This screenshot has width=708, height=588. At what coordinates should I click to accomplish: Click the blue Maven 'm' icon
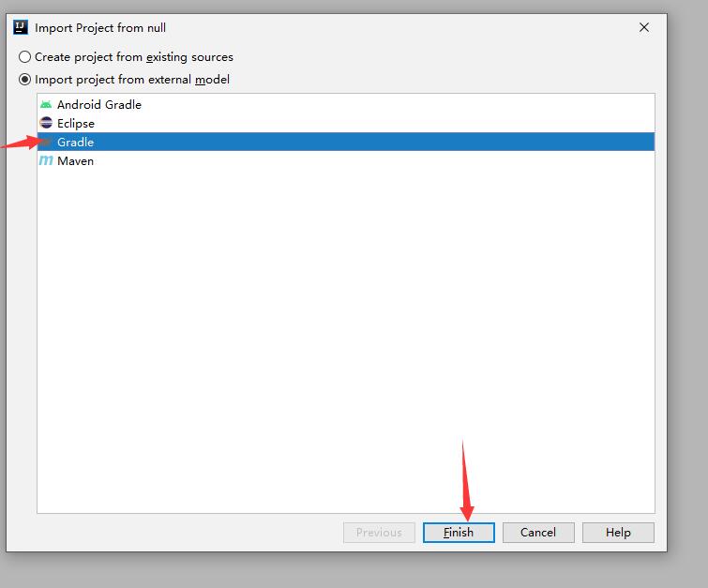(x=46, y=160)
